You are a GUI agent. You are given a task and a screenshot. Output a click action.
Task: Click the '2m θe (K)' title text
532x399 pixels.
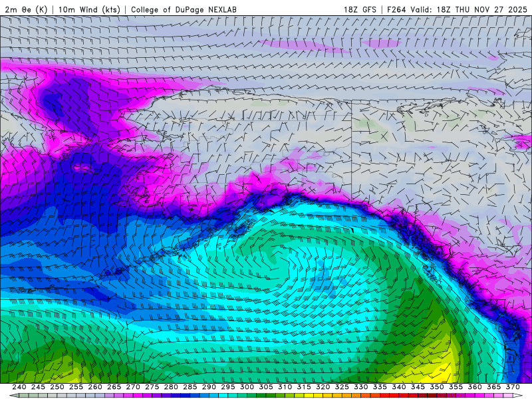[x=26, y=9]
